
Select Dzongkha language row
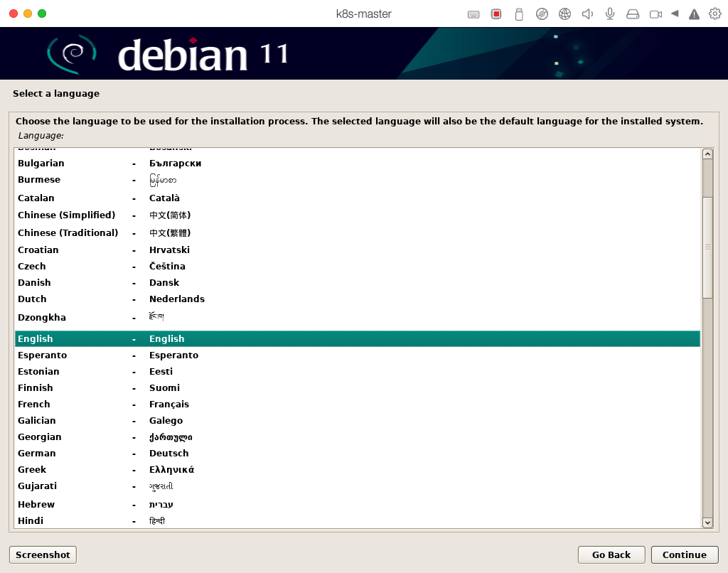(357, 318)
